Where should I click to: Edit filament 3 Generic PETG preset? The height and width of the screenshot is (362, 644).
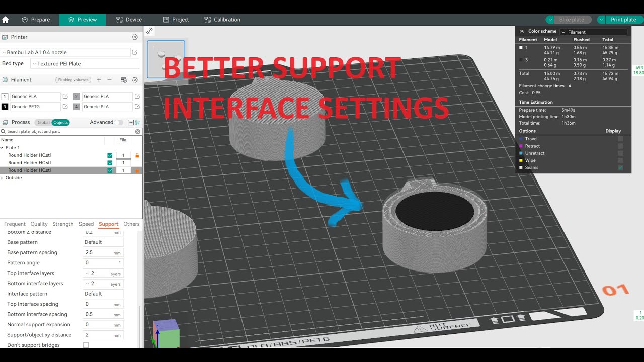[65, 107]
